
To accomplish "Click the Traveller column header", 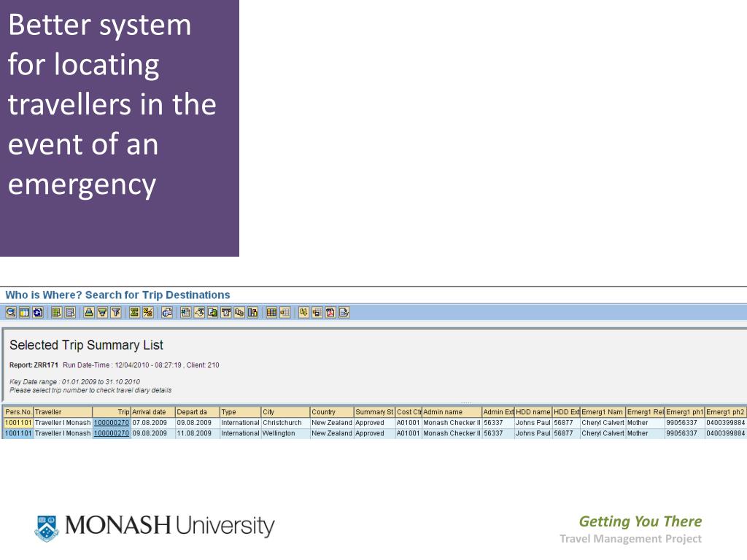I will tap(63, 412).
